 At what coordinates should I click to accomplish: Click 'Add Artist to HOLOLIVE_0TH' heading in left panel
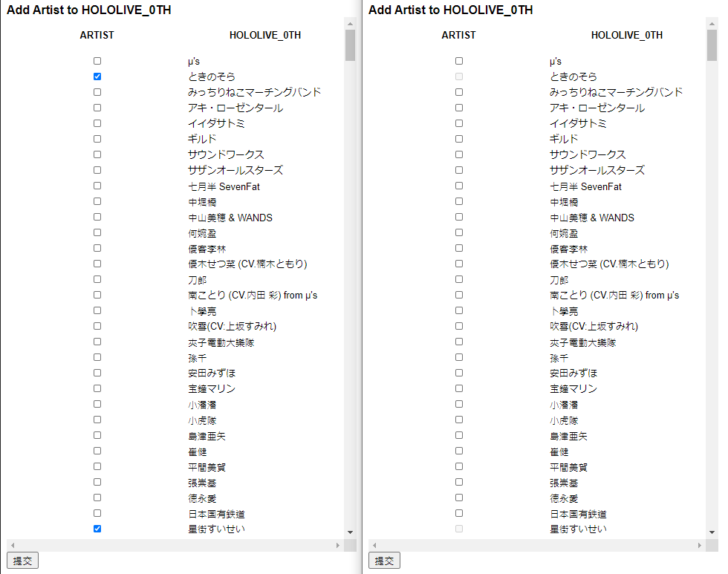(x=88, y=10)
